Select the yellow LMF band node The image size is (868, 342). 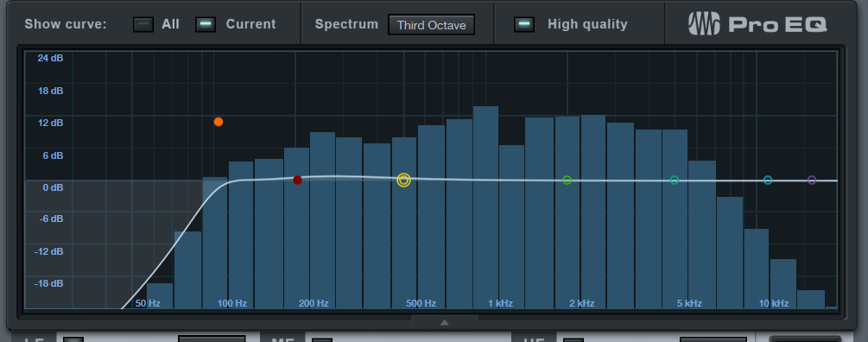pos(403,180)
